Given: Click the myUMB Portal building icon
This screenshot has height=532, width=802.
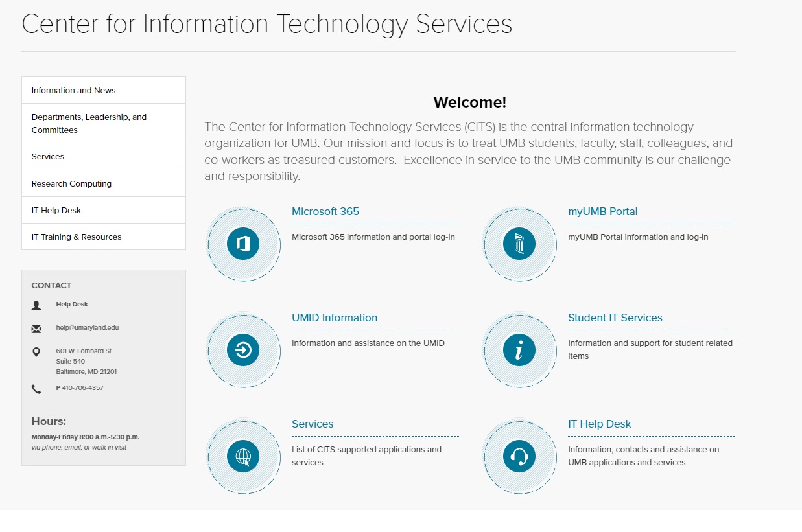Looking at the screenshot, I should (519, 244).
